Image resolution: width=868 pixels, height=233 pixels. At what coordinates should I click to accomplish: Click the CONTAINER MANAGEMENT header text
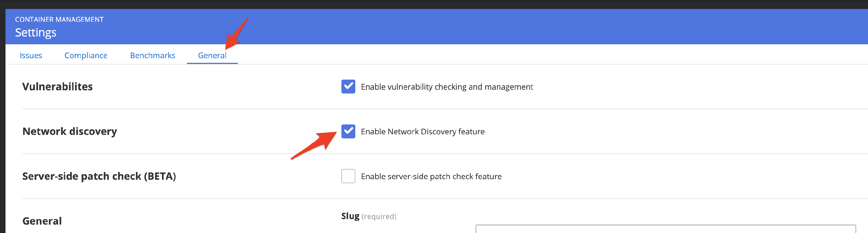[x=59, y=20]
